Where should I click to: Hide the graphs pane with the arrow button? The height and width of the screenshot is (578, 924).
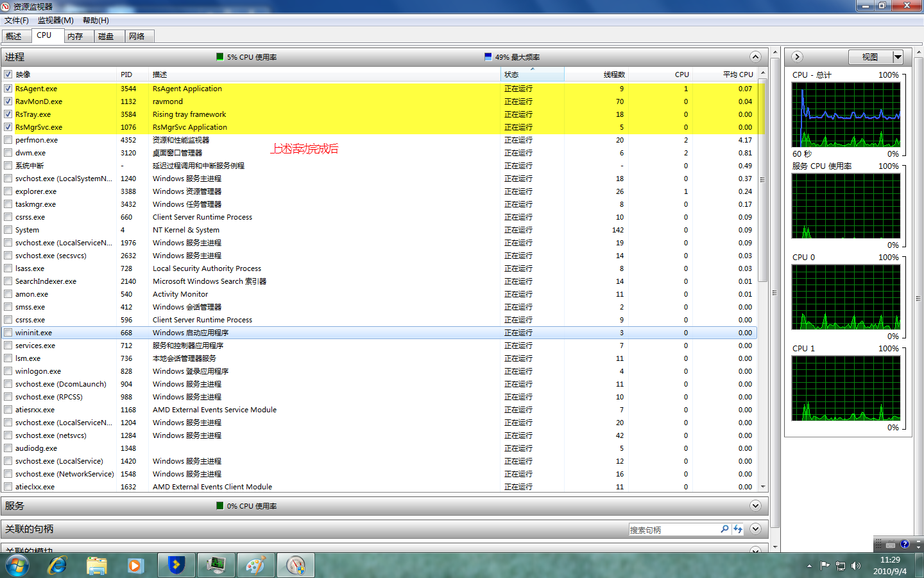point(797,57)
